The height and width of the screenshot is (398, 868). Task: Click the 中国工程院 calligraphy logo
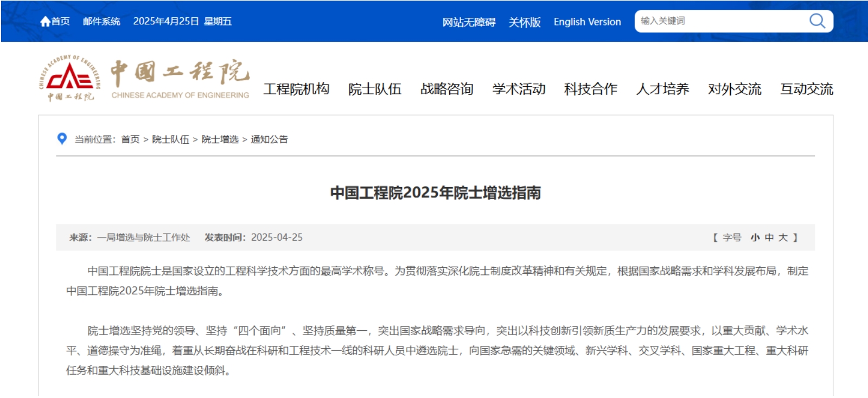[x=180, y=72]
